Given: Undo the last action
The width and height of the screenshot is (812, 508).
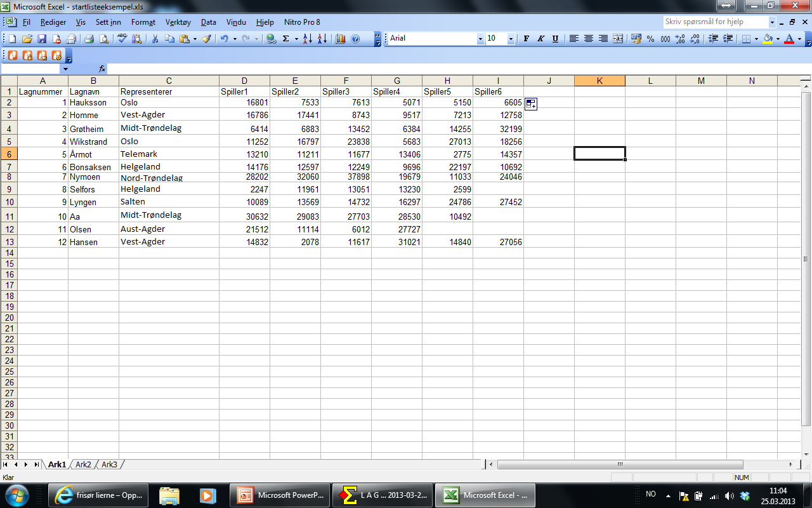Looking at the screenshot, I should point(225,39).
